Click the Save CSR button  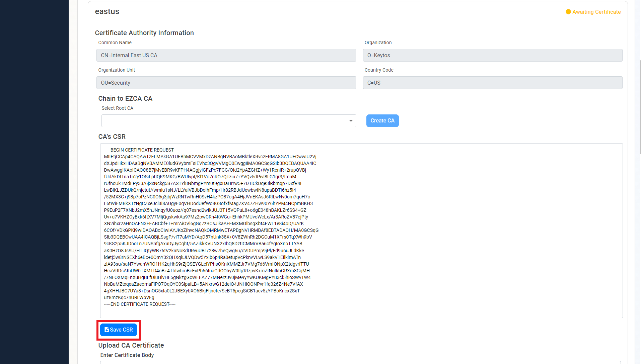[x=119, y=330]
